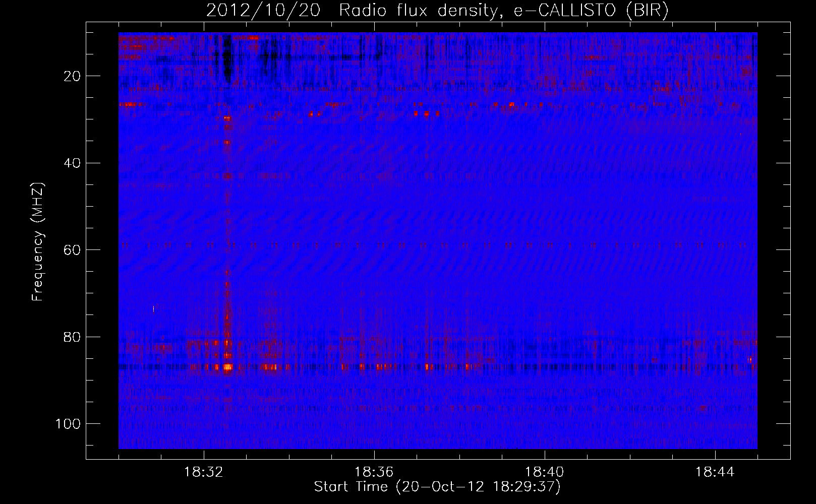This screenshot has height=504, width=816.
Task: Click the Start Time axis label
Action: 437,487
